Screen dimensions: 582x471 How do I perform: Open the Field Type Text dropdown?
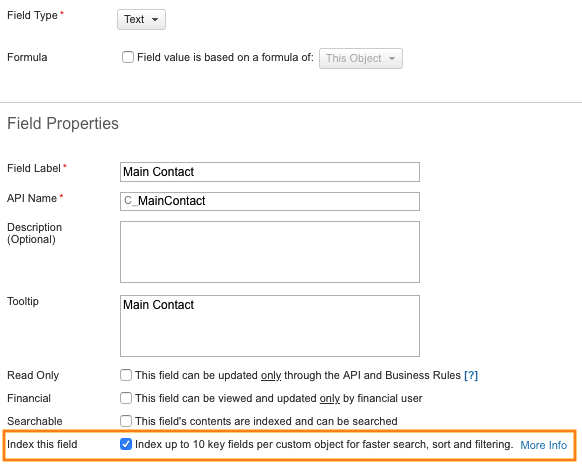141,19
